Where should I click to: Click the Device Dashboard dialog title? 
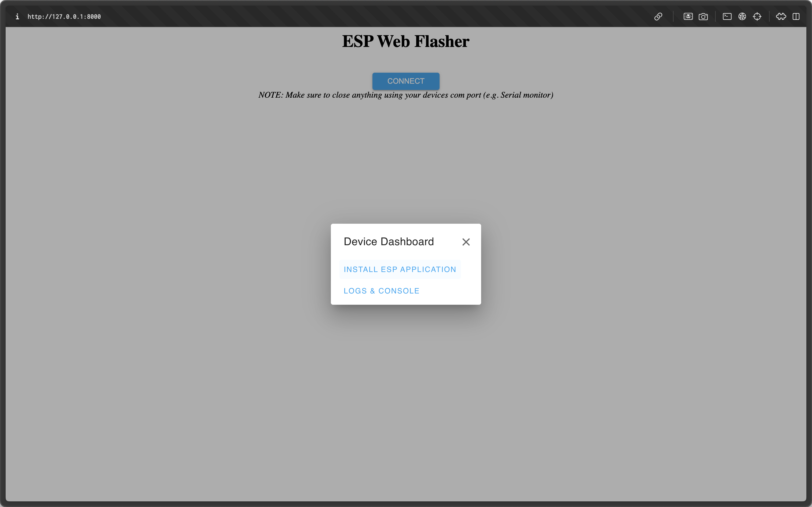389,241
